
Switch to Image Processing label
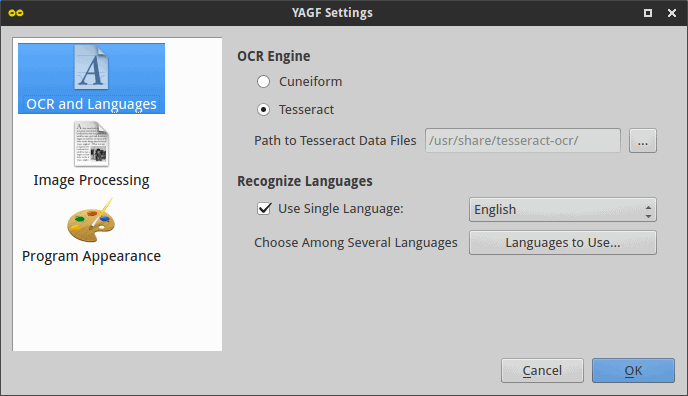pyautogui.click(x=91, y=180)
